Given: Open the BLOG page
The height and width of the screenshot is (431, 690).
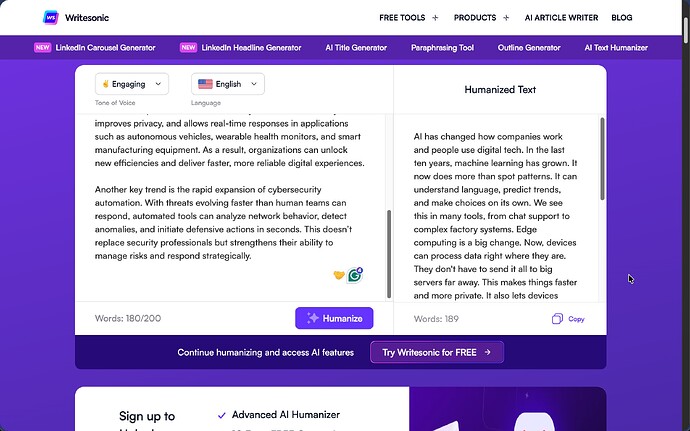Looking at the screenshot, I should point(622,18).
